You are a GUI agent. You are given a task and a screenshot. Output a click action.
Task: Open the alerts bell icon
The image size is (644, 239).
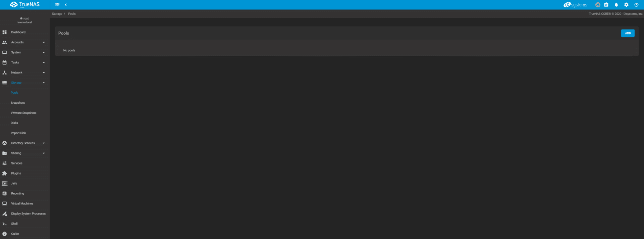pos(616,5)
